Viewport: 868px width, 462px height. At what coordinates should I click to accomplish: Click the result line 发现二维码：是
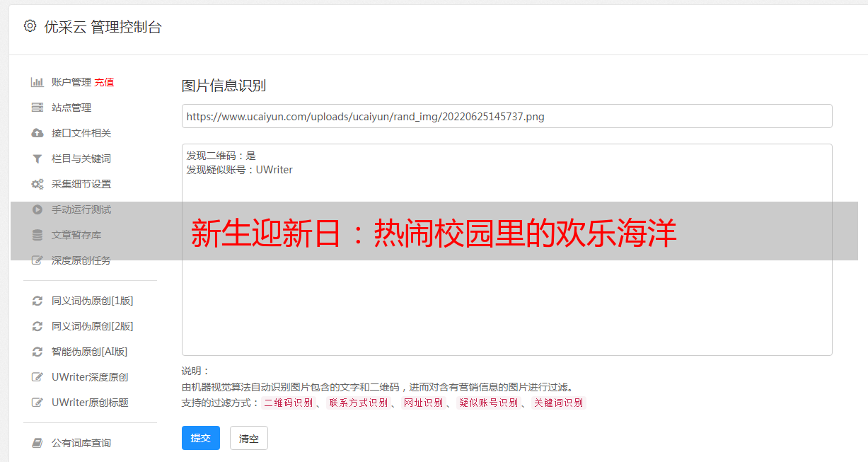221,155
